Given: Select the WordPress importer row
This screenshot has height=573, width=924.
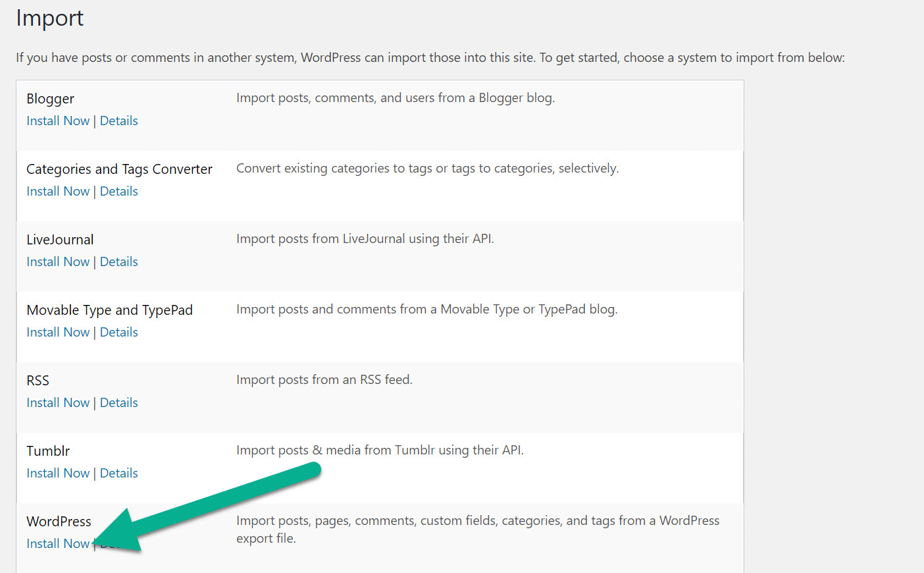Looking at the screenshot, I should coord(380,535).
